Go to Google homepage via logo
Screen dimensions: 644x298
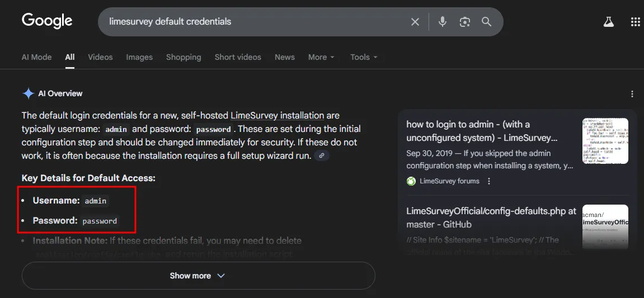(x=47, y=21)
